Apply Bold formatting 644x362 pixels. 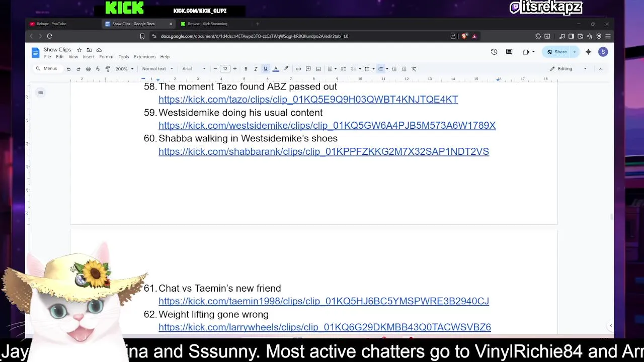tap(246, 69)
